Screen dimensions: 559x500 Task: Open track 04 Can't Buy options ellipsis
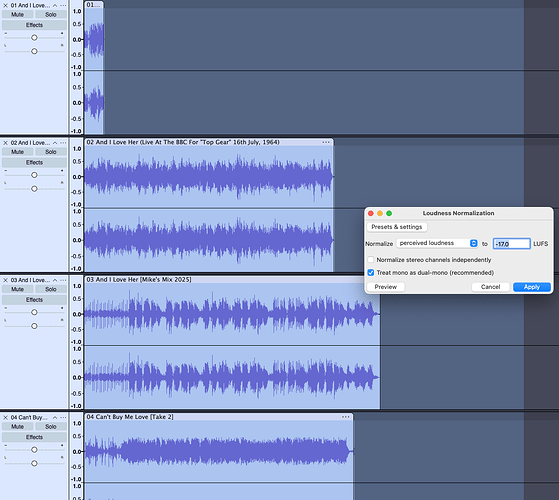[x=63, y=417]
